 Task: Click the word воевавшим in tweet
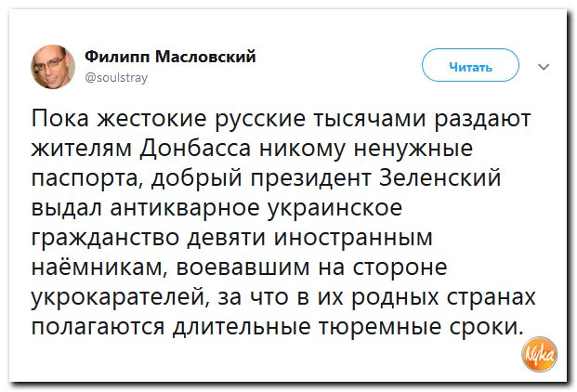(243, 268)
